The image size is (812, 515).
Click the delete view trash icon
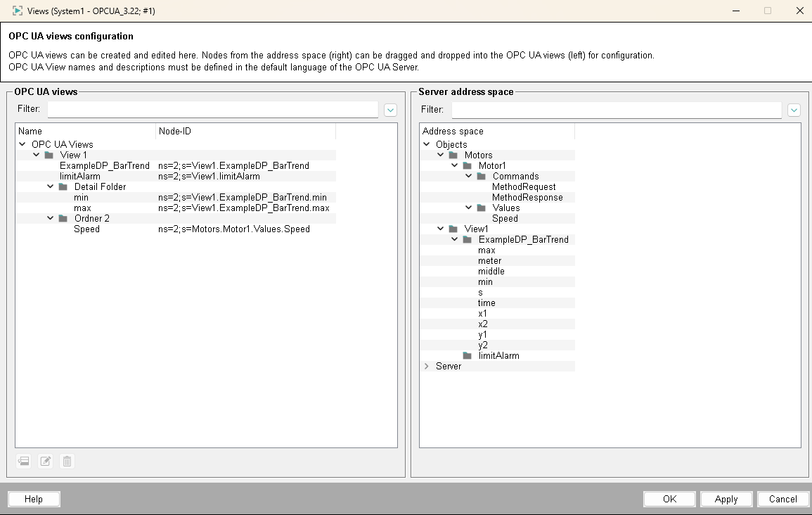click(67, 461)
